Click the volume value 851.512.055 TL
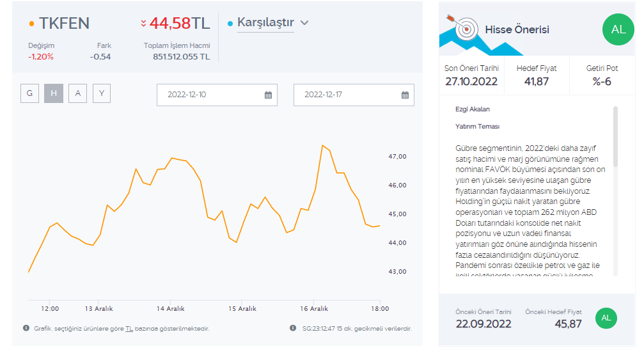644x355 pixels. (x=181, y=57)
